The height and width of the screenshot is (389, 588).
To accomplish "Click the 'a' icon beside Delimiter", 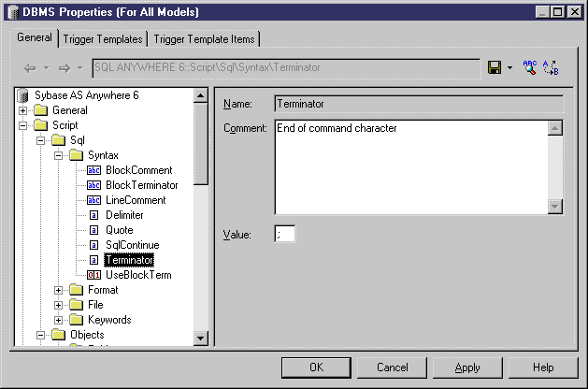I will click(x=93, y=215).
